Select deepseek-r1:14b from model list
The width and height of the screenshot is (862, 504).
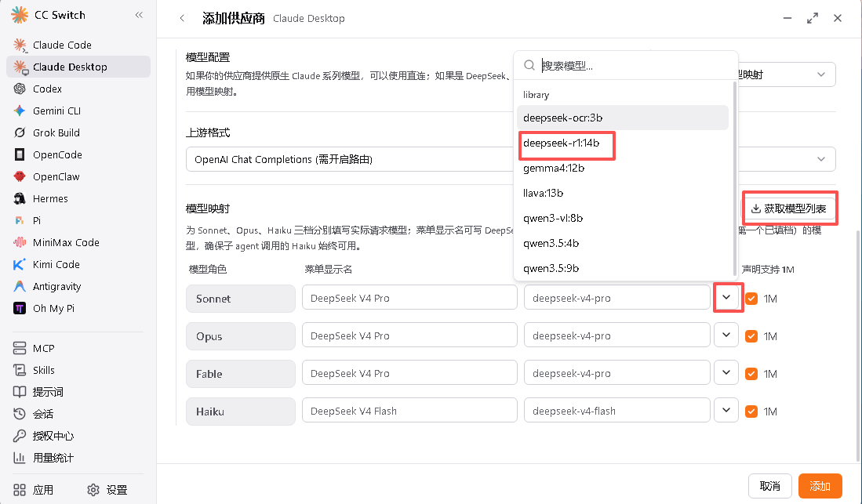pyautogui.click(x=622, y=143)
